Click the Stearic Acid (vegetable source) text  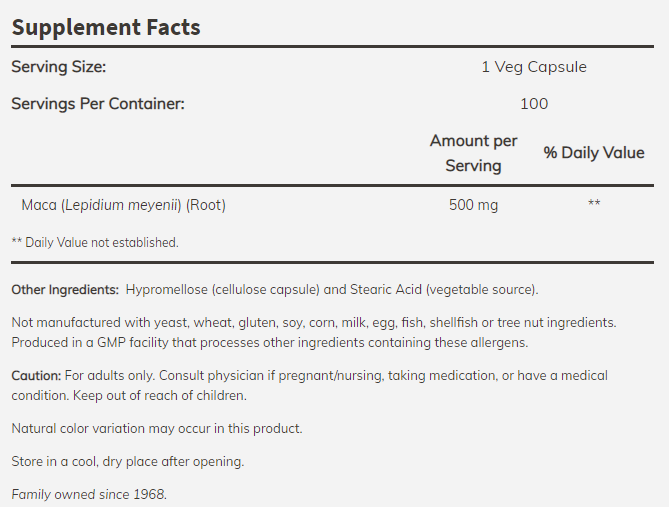click(x=443, y=290)
